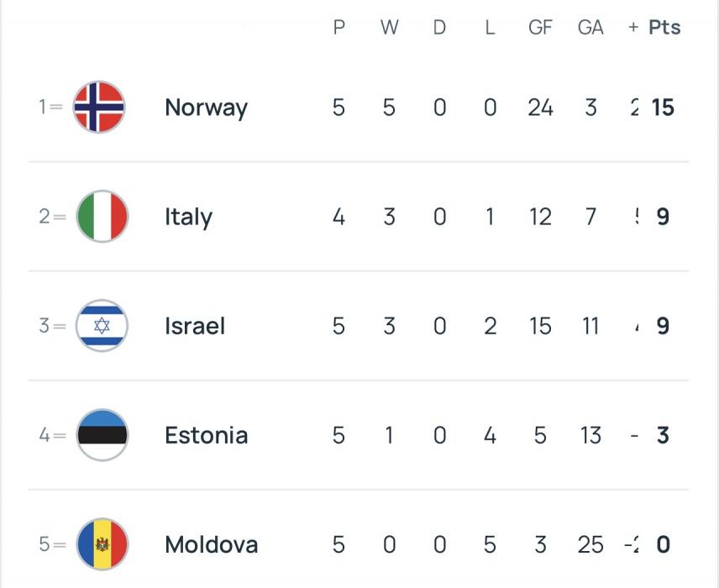
Task: Click the Moldova flag icon
Action: coord(102,543)
